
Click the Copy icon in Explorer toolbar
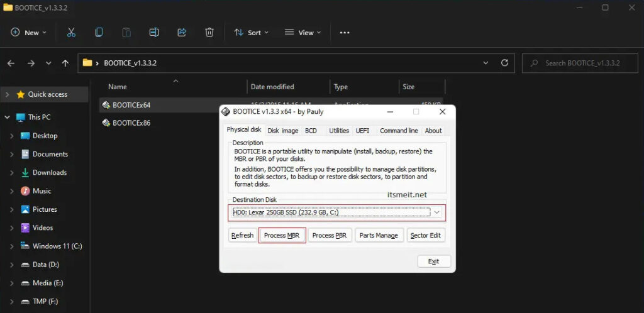pos(99,32)
